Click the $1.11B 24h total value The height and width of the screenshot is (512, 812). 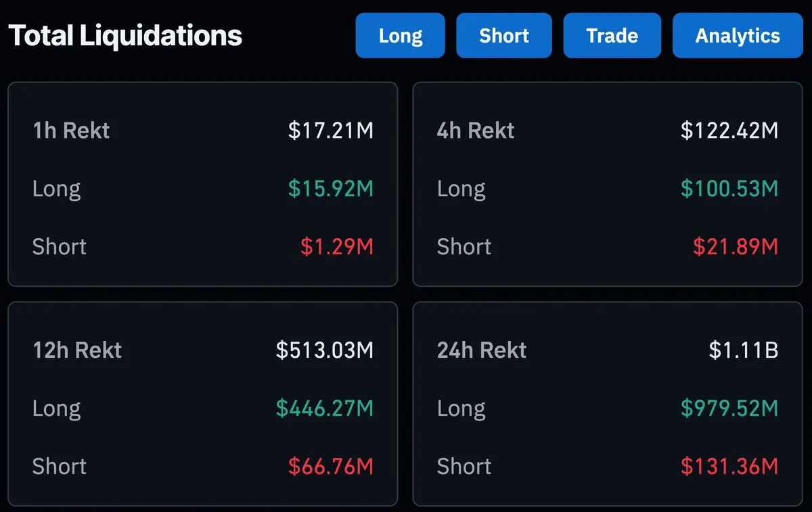tap(743, 350)
